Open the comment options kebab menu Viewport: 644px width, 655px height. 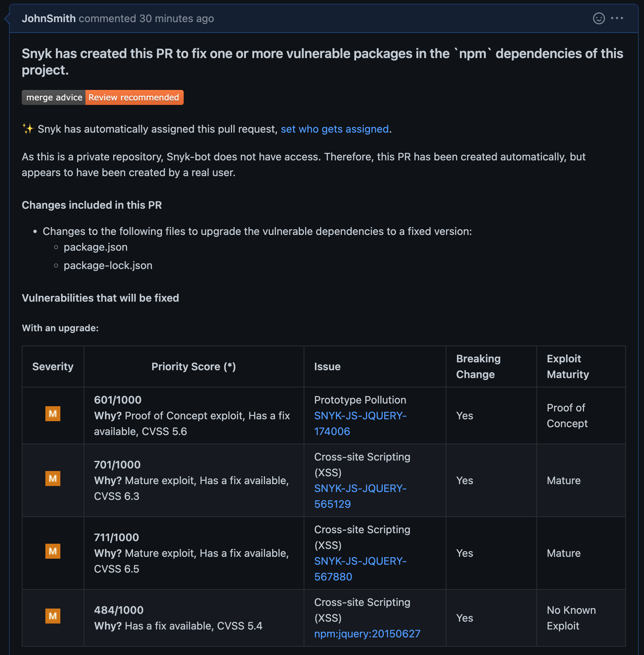618,18
